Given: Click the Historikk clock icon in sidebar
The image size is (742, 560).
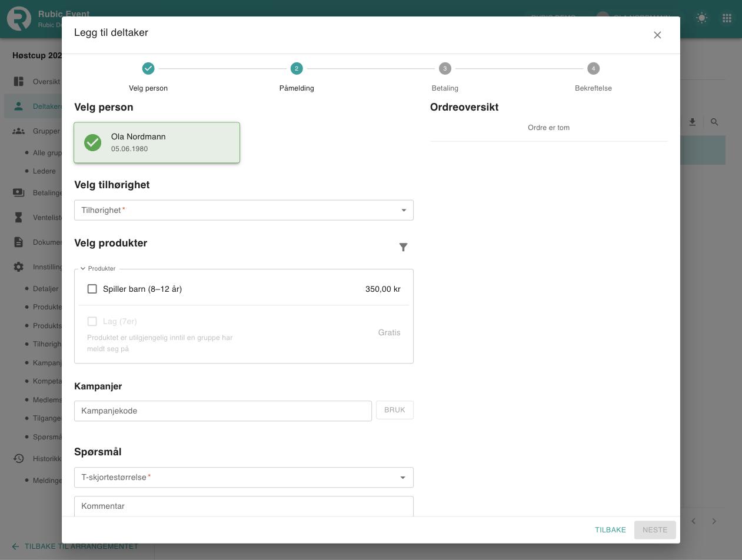Looking at the screenshot, I should 19,459.
